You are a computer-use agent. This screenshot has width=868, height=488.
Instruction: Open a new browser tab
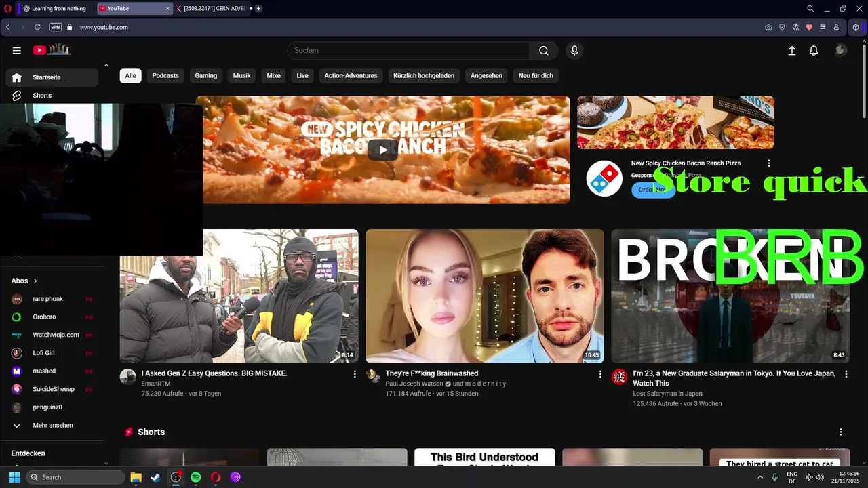click(x=258, y=9)
